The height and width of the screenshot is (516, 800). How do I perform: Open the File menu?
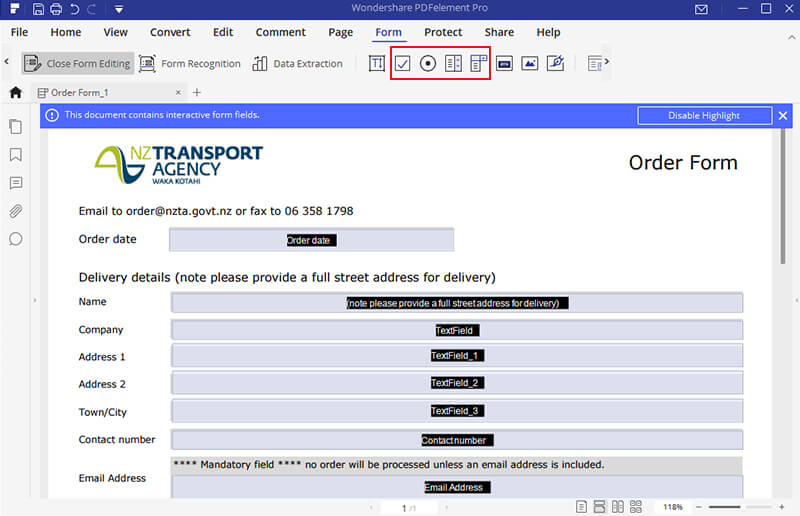(19, 32)
